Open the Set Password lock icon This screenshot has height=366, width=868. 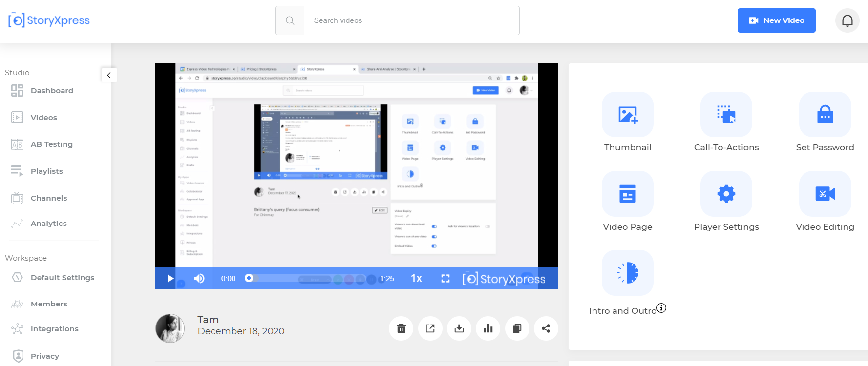pos(825,115)
